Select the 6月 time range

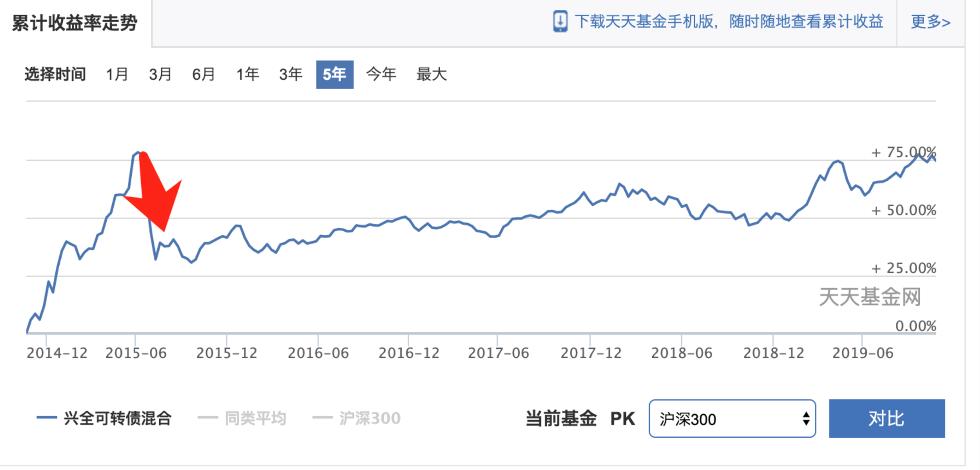point(203,74)
